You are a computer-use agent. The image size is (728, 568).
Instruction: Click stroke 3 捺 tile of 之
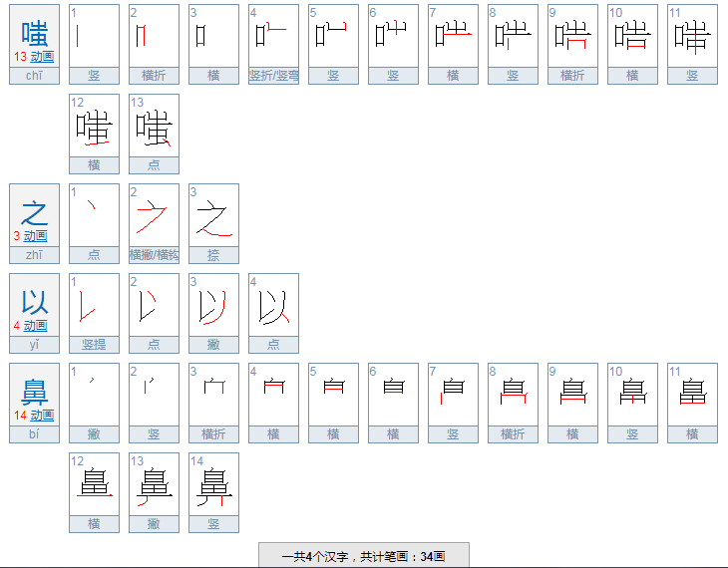click(213, 217)
